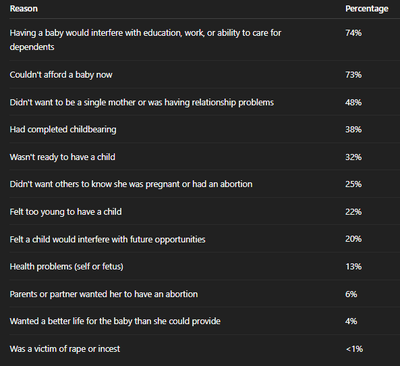Click 'Was a victim of rape or incest' text
Viewport: 400px width, 366px height.
(x=65, y=349)
